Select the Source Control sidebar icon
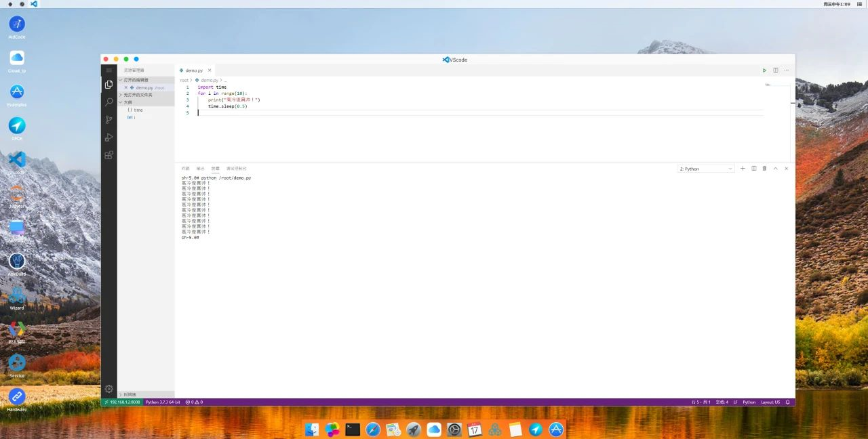The image size is (868, 439). [x=108, y=120]
